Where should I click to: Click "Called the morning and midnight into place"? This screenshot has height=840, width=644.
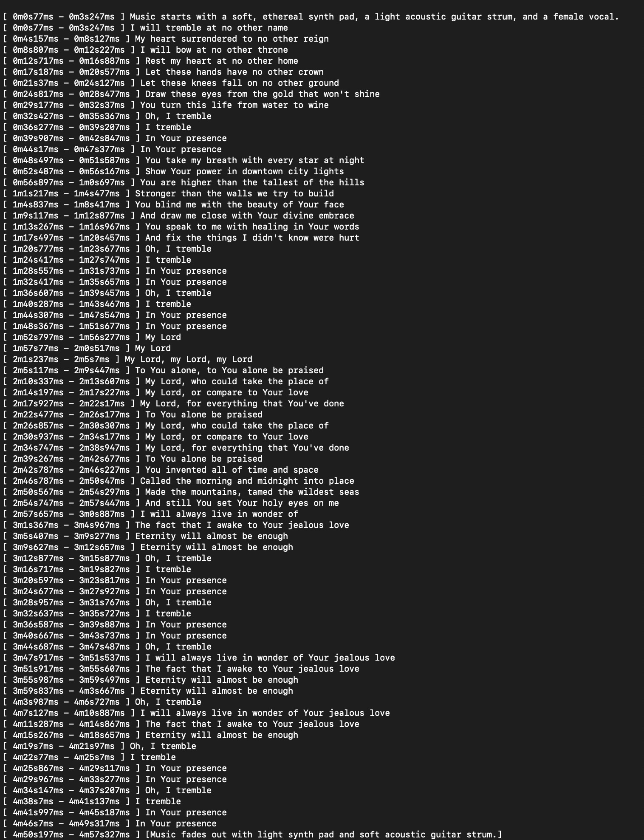tap(247, 481)
